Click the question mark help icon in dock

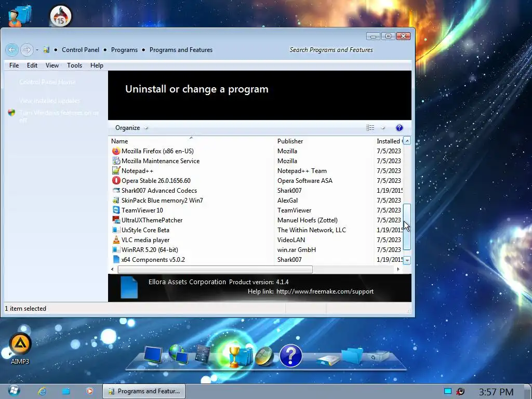point(291,355)
